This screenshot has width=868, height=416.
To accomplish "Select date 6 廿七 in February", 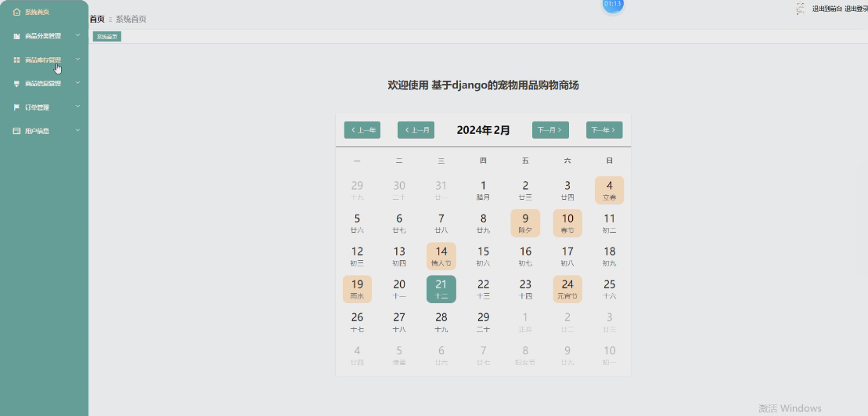I will point(399,223).
